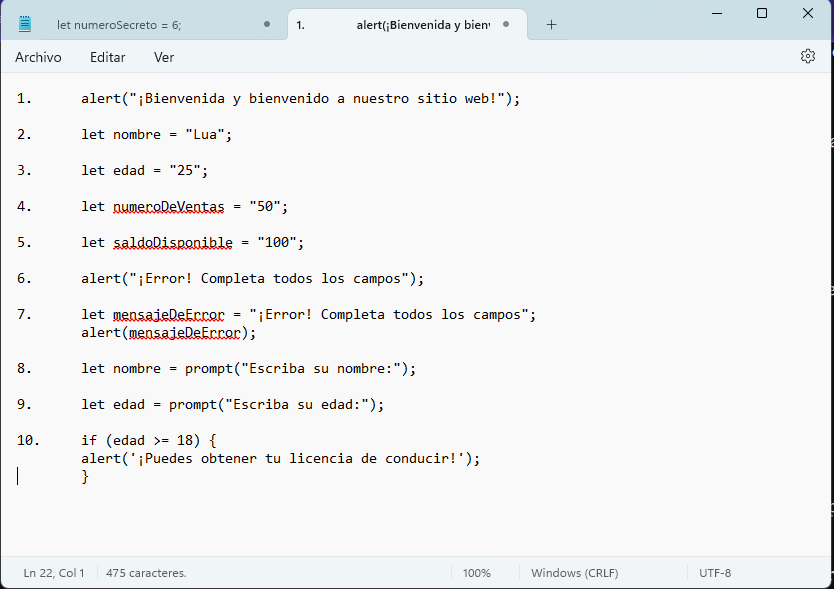This screenshot has width=834, height=589.
Task: Click line number '10.' in the editor
Action: click(28, 441)
